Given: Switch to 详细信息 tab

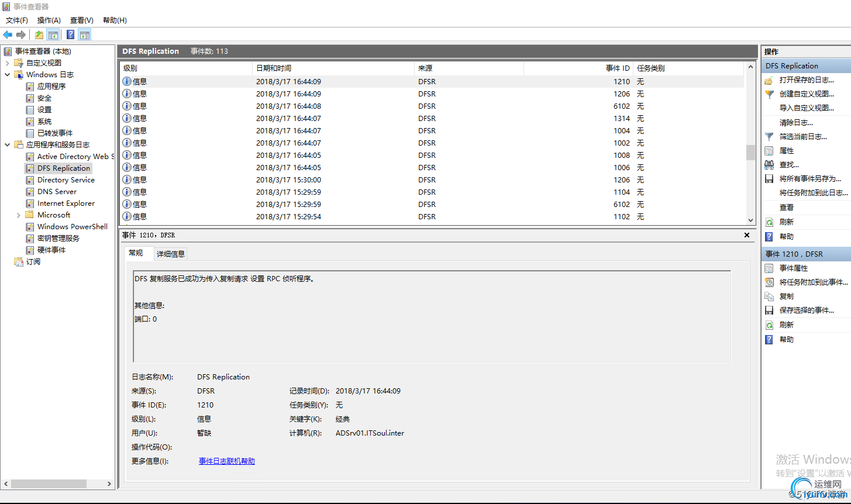Looking at the screenshot, I should click(171, 254).
